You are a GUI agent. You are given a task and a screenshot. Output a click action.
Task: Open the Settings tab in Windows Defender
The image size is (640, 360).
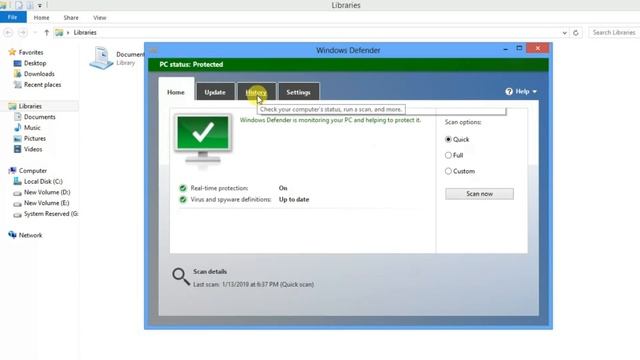click(298, 92)
